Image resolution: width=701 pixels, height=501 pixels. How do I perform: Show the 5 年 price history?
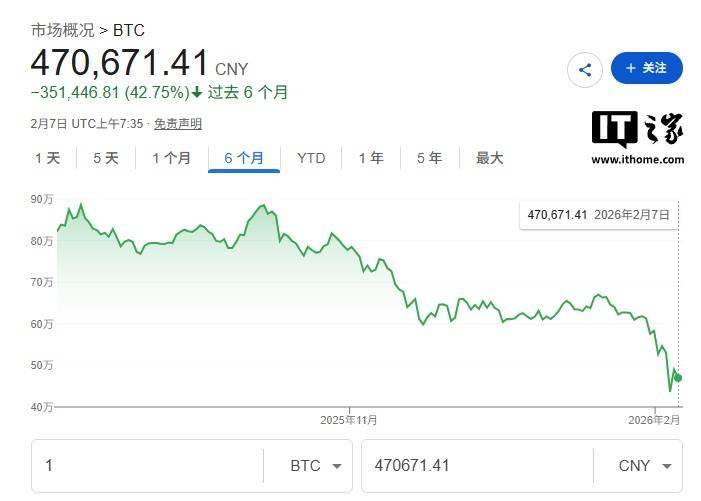(429, 158)
